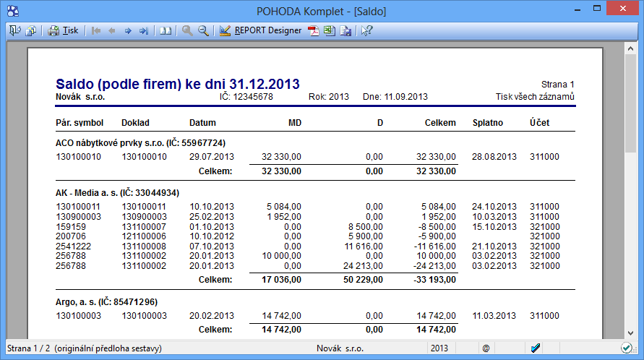Click the 'Doklad' column header
This screenshot has width=644, height=360.
coord(135,123)
